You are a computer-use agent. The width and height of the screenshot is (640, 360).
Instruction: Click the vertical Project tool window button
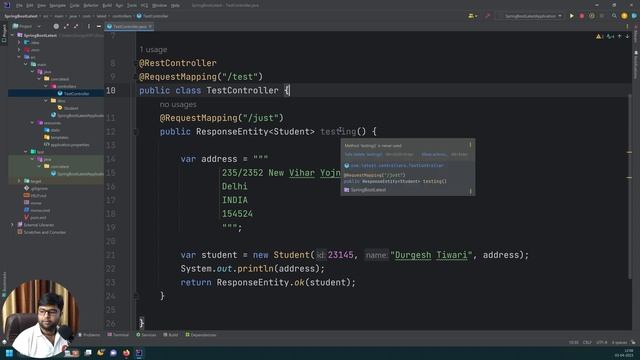tap(4, 33)
